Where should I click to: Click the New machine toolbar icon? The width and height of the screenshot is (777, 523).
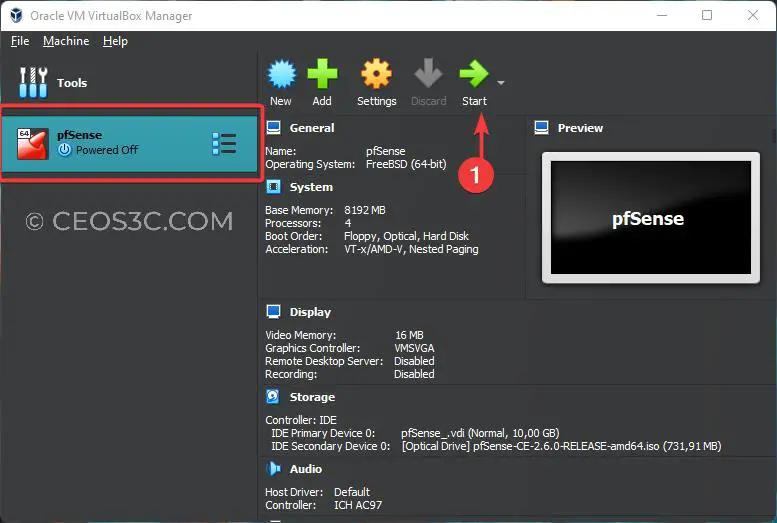(281, 74)
